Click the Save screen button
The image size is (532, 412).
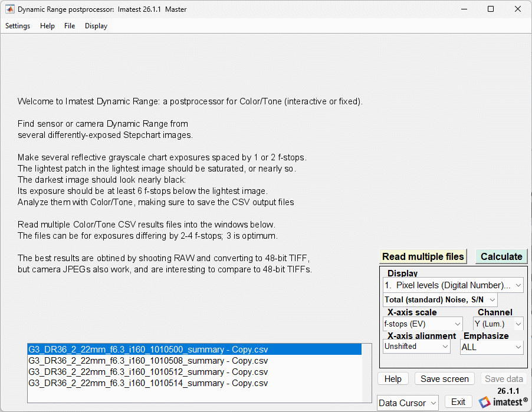(445, 379)
